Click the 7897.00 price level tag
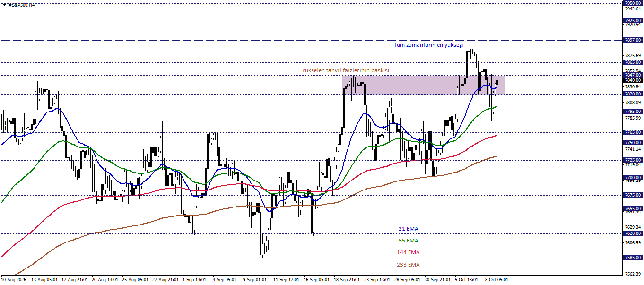The height and width of the screenshot is (285, 644). tap(633, 40)
